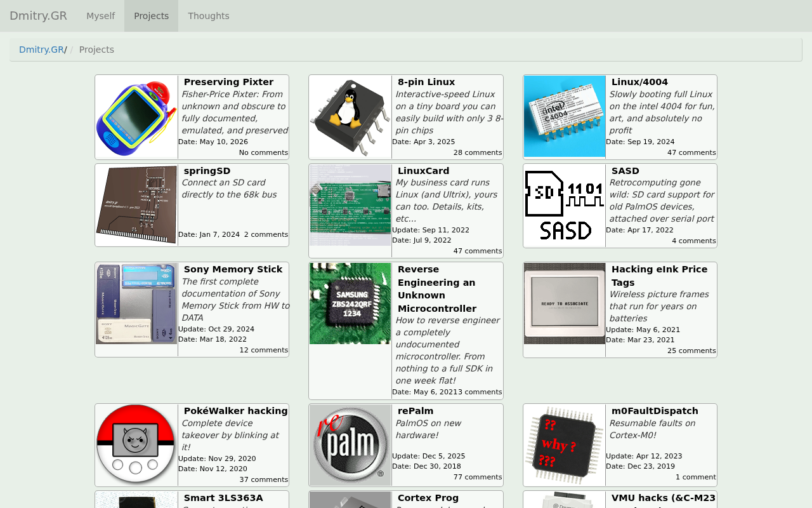The height and width of the screenshot is (508, 812).
Task: Click '1 comment' on m0FaultDispatch card
Action: (695, 477)
